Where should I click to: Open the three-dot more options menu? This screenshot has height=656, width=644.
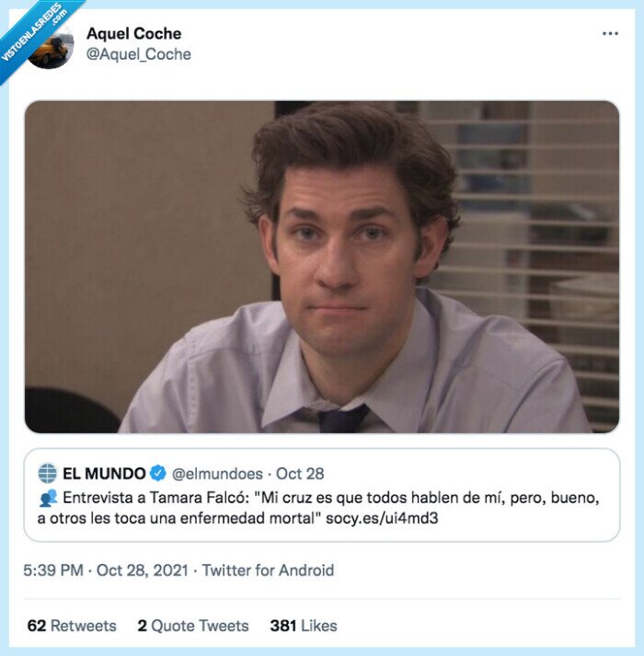[x=610, y=33]
